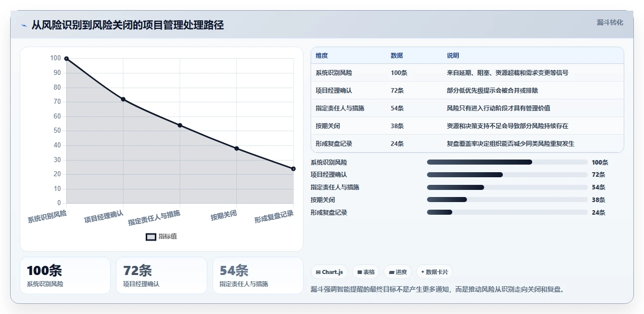Click the 24条 value in the table
644x314 pixels.
397,144
